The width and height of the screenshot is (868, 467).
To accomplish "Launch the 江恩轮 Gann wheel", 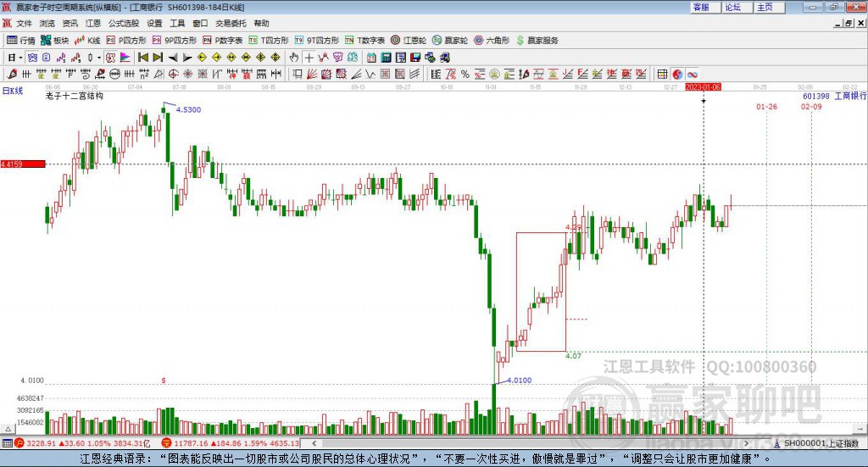I will coord(409,41).
